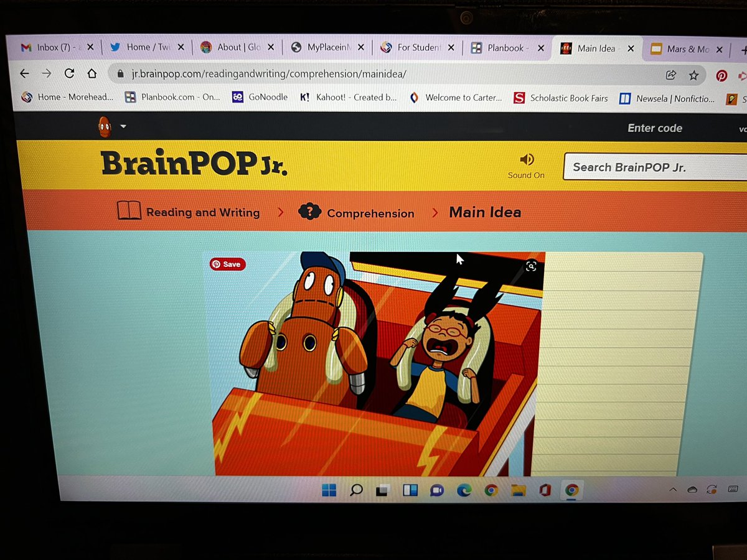Open Pinterest visual search on the image

tap(531, 266)
